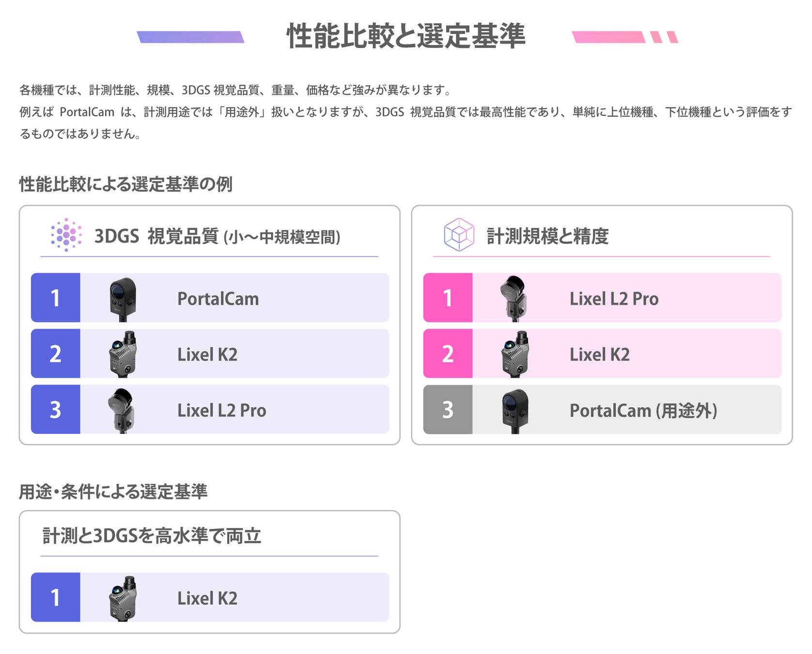The image size is (812, 654).
Task: Select the PortalCam device image ranked first
Action: [123, 299]
